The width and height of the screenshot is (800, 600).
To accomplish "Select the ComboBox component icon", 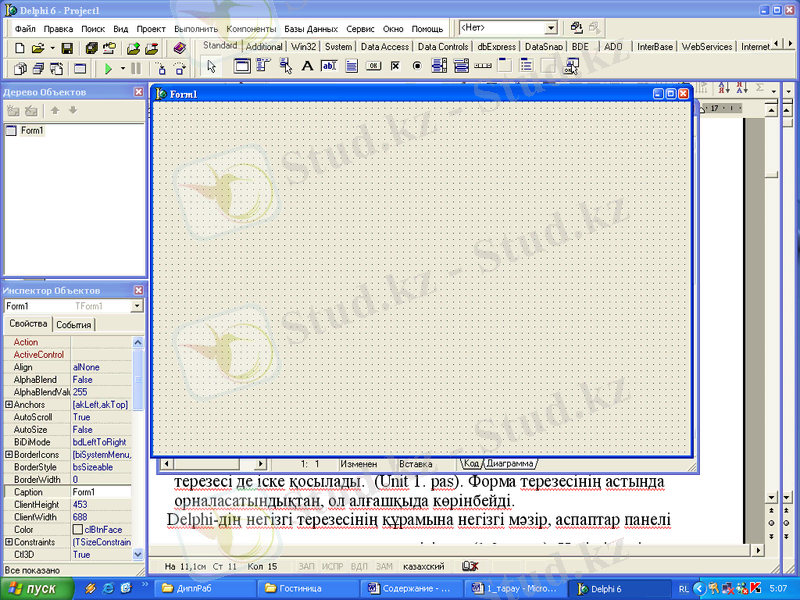I will [461, 66].
